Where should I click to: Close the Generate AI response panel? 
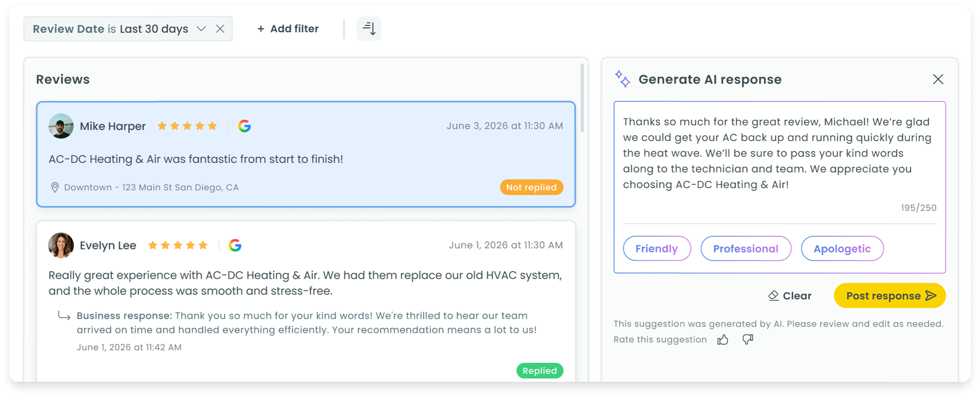tap(938, 79)
